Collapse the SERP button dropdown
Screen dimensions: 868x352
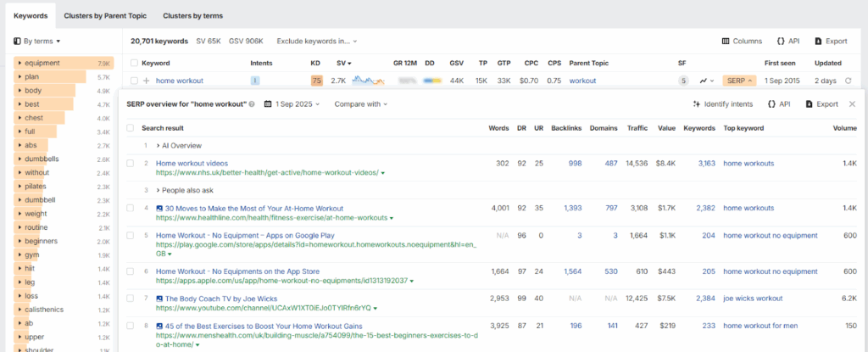coord(739,81)
